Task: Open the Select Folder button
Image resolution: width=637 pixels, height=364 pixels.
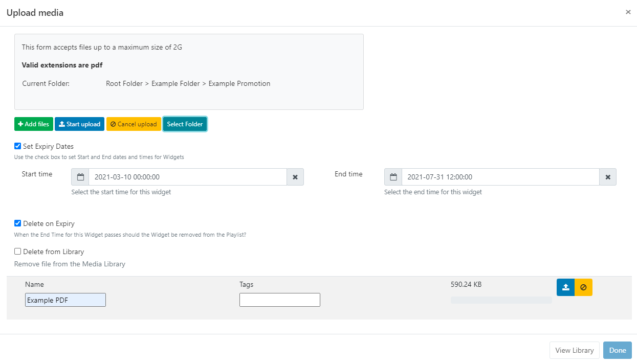Action: [185, 124]
